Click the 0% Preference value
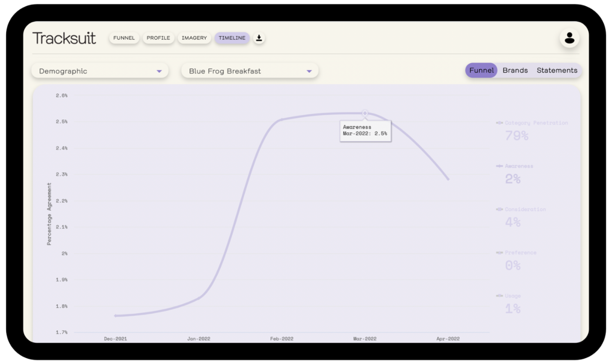609x364 pixels. [x=513, y=265]
